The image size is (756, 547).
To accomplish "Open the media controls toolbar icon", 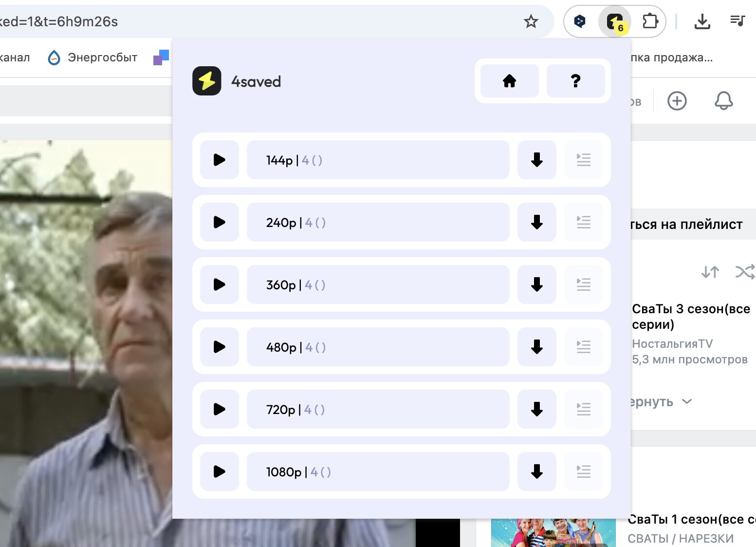I will point(738,21).
